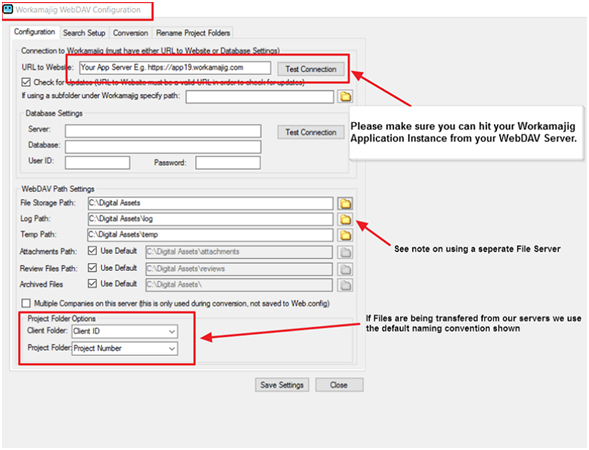This screenshot has width=589, height=450.
Task: Click disabled Review Files Path folder icon
Action: (x=345, y=269)
